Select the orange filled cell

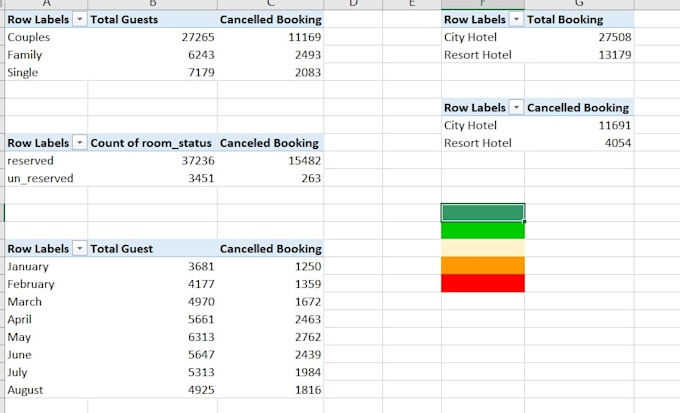[482, 265]
